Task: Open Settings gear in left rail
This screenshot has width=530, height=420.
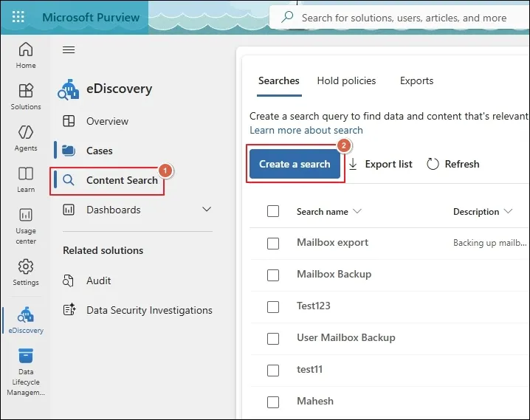Action: click(x=26, y=272)
